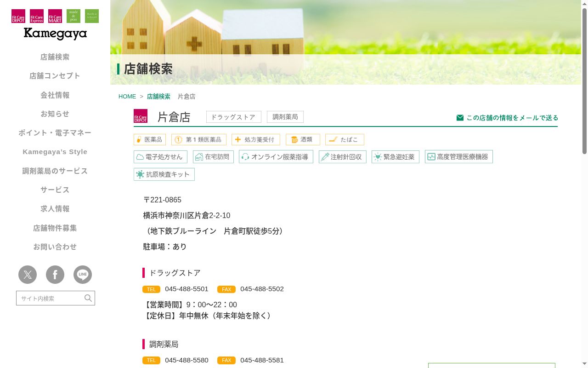Click the Fit Care DEPOT logo beside 片倉店
The width and height of the screenshot is (588, 368).
pyautogui.click(x=141, y=116)
